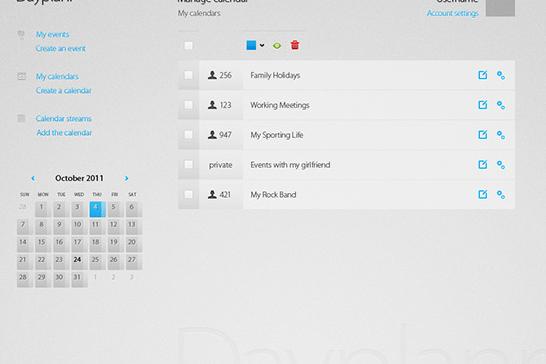Click the private label in fourth row
The width and height of the screenshot is (546, 364).
(220, 165)
